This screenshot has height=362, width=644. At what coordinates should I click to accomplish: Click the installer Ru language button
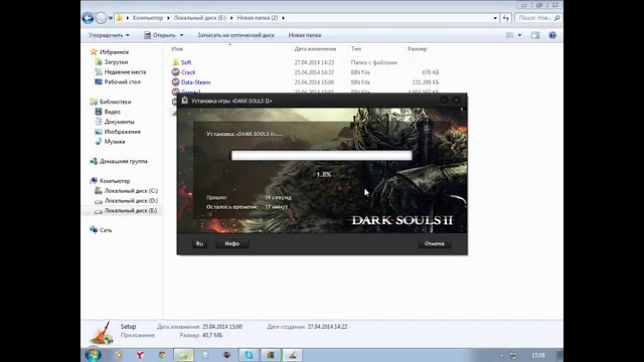tap(200, 244)
